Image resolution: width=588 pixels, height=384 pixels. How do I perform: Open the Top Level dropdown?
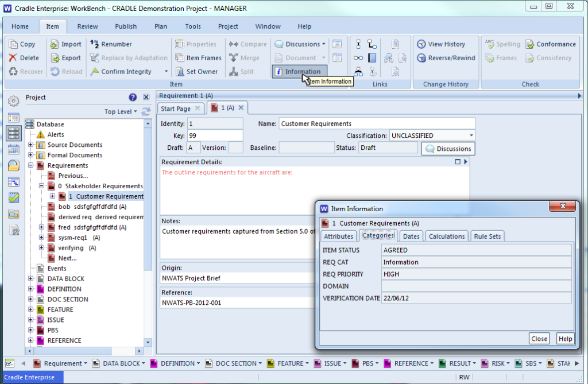(x=121, y=112)
